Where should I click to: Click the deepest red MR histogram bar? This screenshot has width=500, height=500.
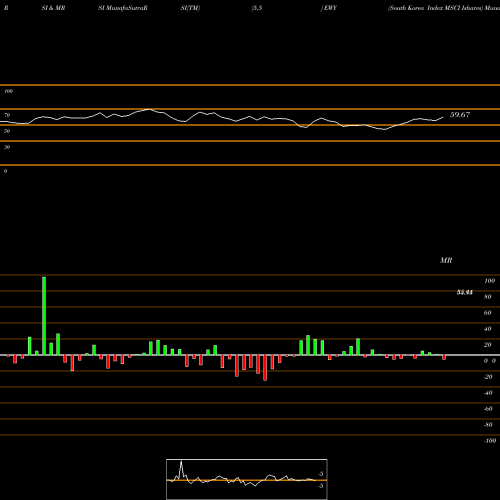[x=265, y=368]
